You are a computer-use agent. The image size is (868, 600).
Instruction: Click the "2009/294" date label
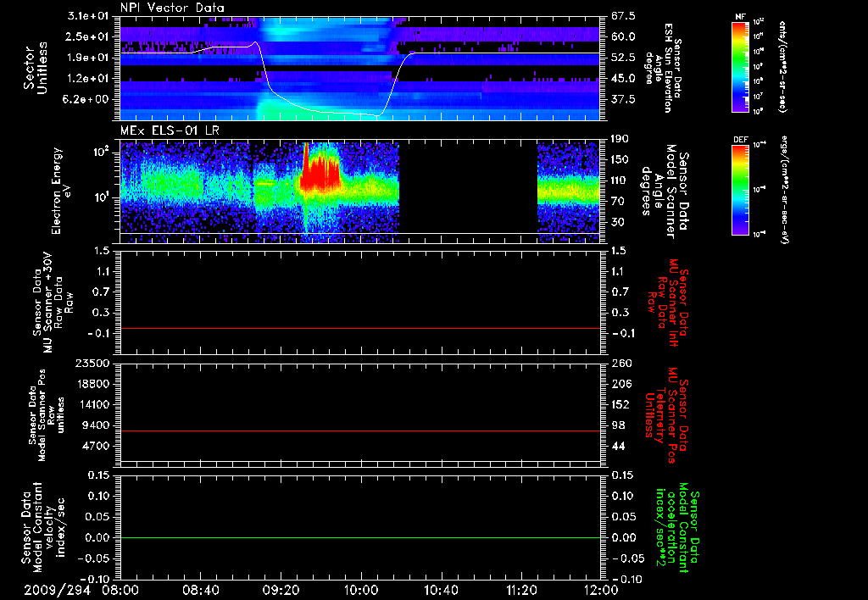click(x=57, y=590)
